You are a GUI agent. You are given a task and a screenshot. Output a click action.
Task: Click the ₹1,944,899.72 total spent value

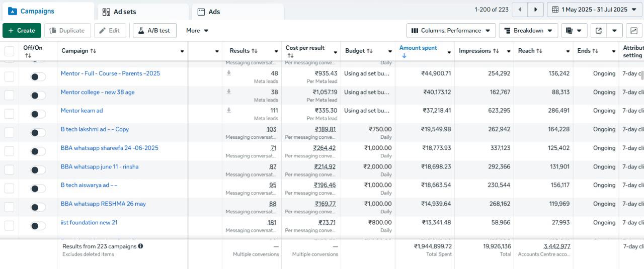pyautogui.click(x=433, y=246)
